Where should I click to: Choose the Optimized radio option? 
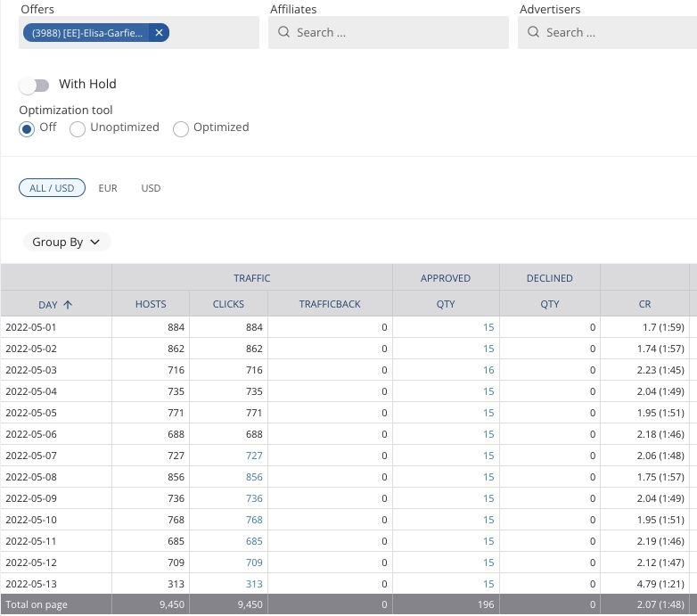(x=181, y=128)
